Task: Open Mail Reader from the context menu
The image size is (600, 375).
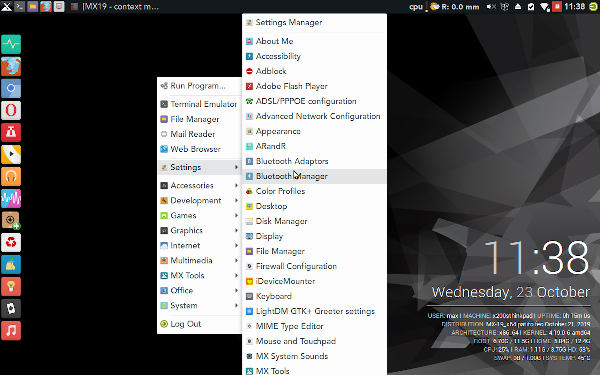Action: (199, 134)
